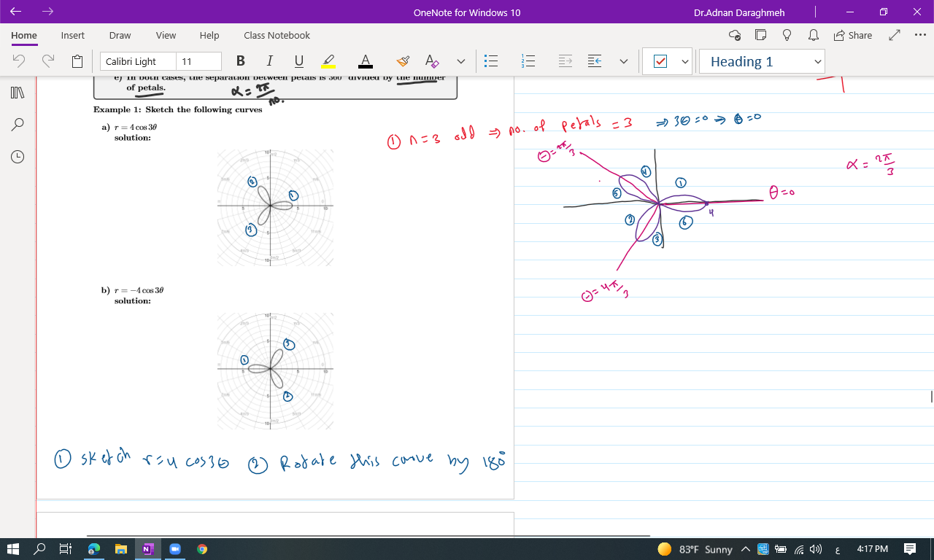Image resolution: width=934 pixels, height=560 pixels.
Task: Expand more paragraph formatting options
Action: coord(624,61)
